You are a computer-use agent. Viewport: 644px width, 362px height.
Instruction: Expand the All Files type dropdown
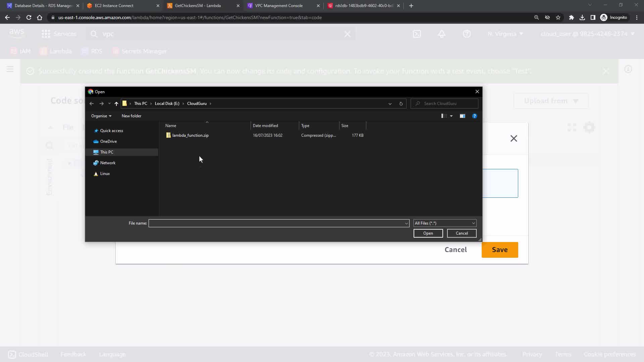[445, 223]
